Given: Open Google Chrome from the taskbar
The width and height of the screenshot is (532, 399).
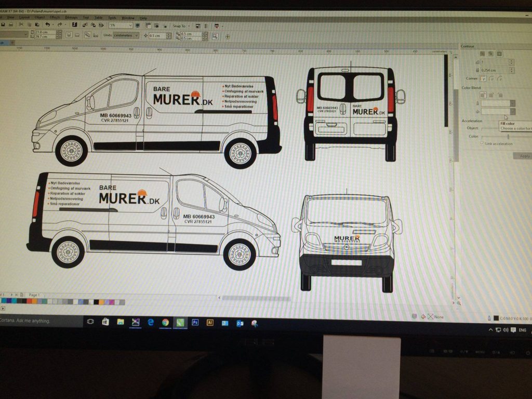Looking at the screenshot, I should click(x=165, y=322).
